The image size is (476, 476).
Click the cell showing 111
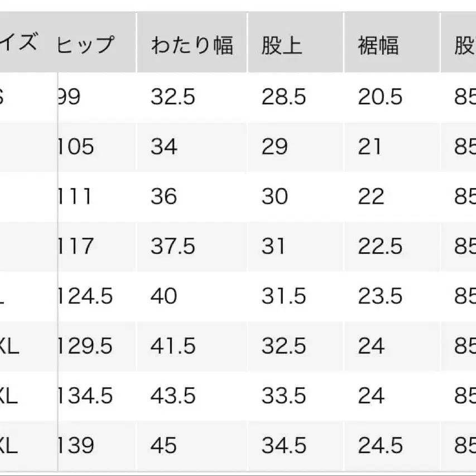74,196
